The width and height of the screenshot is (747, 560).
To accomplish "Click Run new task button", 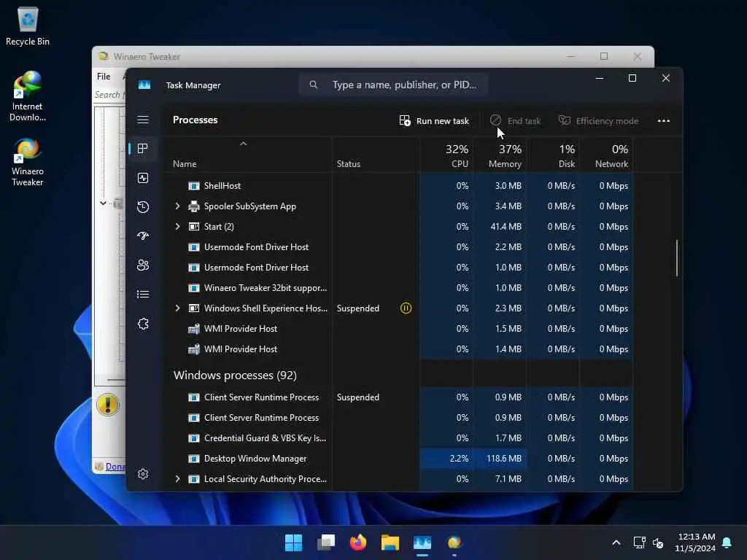I will point(434,120).
